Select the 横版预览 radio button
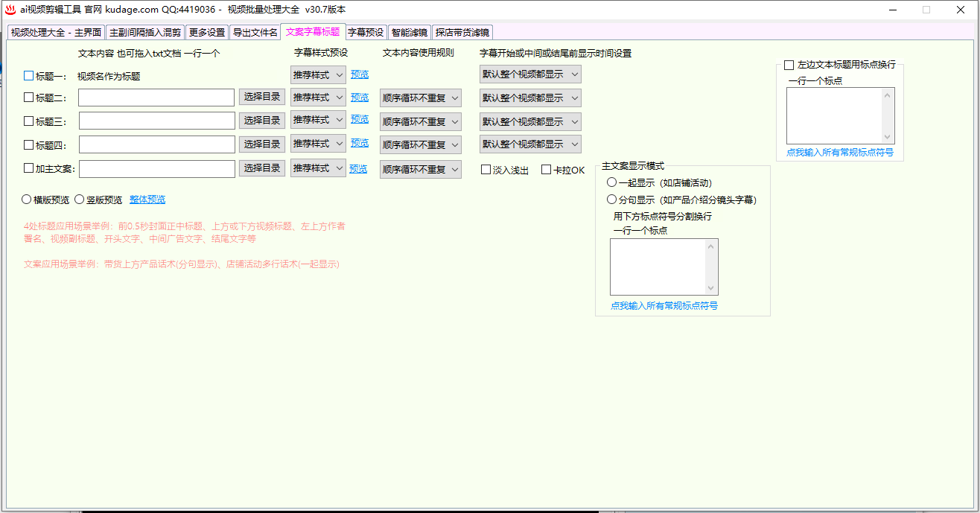The width and height of the screenshot is (980, 513). [x=27, y=199]
